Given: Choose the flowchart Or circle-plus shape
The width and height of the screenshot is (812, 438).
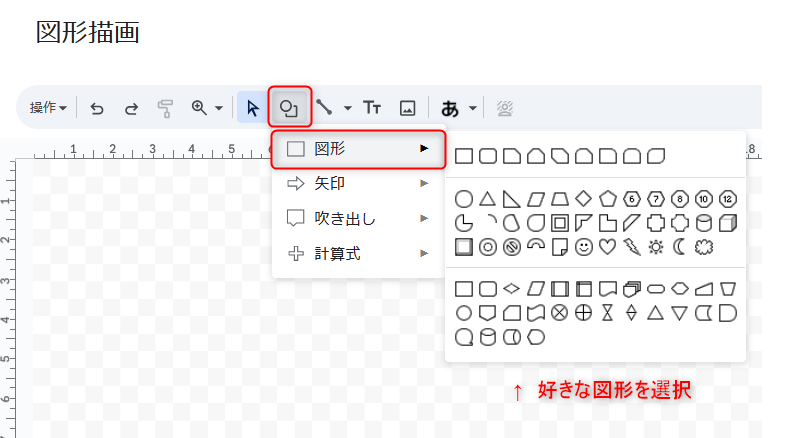Looking at the screenshot, I should [x=584, y=313].
